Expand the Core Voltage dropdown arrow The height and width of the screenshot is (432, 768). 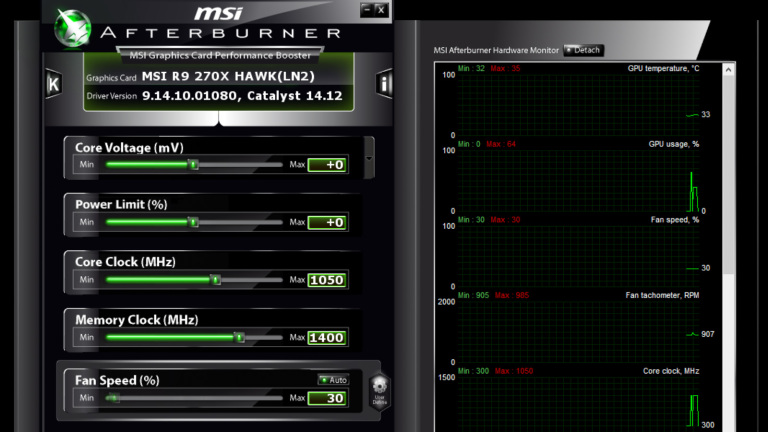coord(369,158)
